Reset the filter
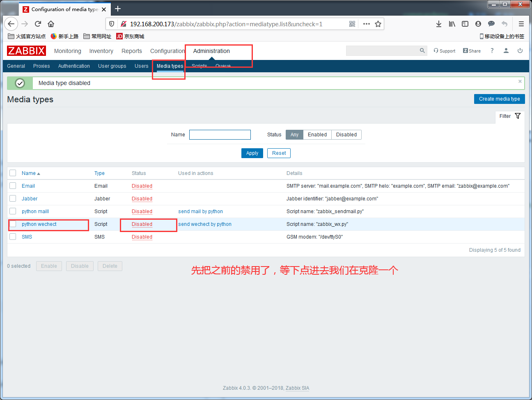The width and height of the screenshot is (532, 400). point(279,153)
